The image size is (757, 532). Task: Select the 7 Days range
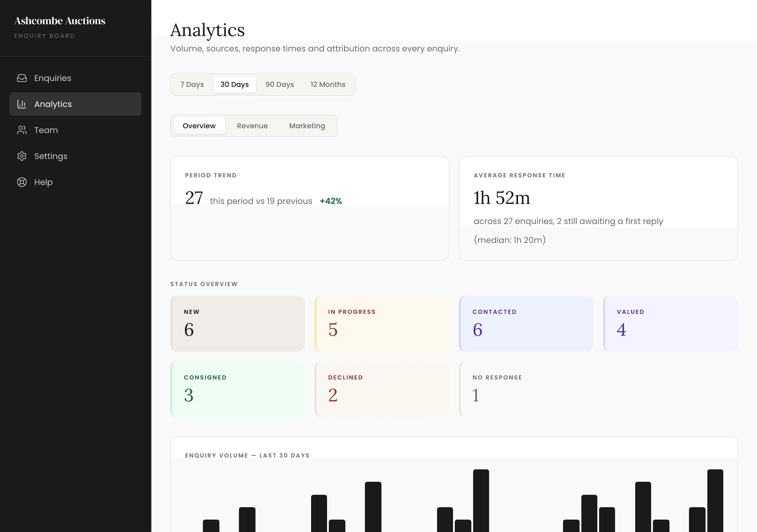(x=192, y=85)
